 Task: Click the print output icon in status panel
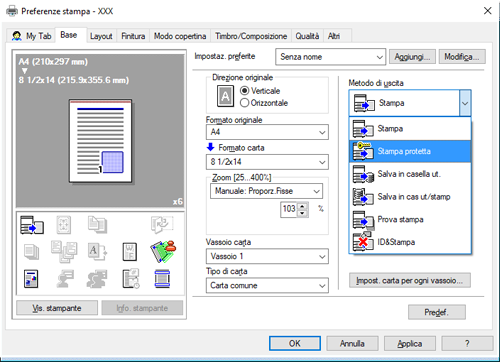[x=32, y=225]
